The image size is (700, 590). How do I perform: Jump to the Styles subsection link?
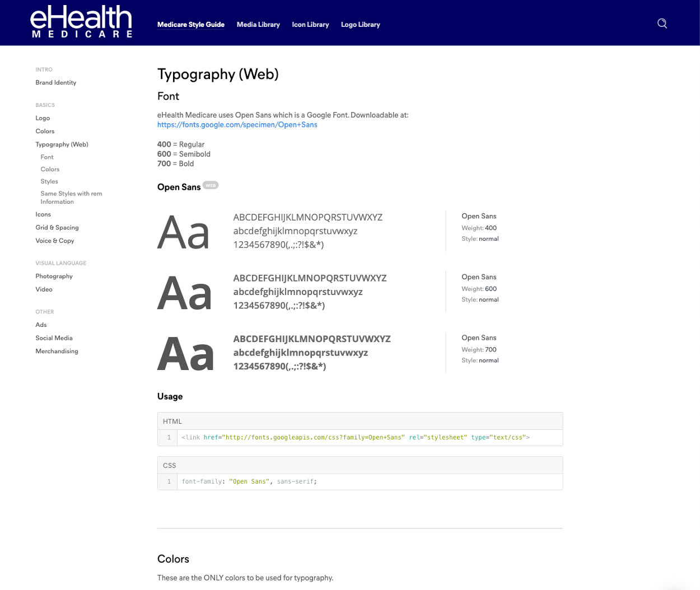click(49, 181)
